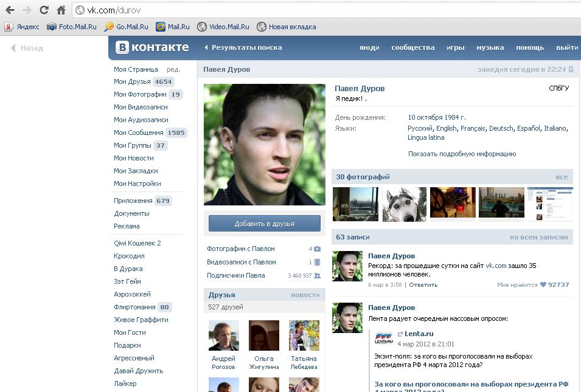The image size is (581, 392).
Task: Open Документы in the sidebar
Action: [x=131, y=213]
